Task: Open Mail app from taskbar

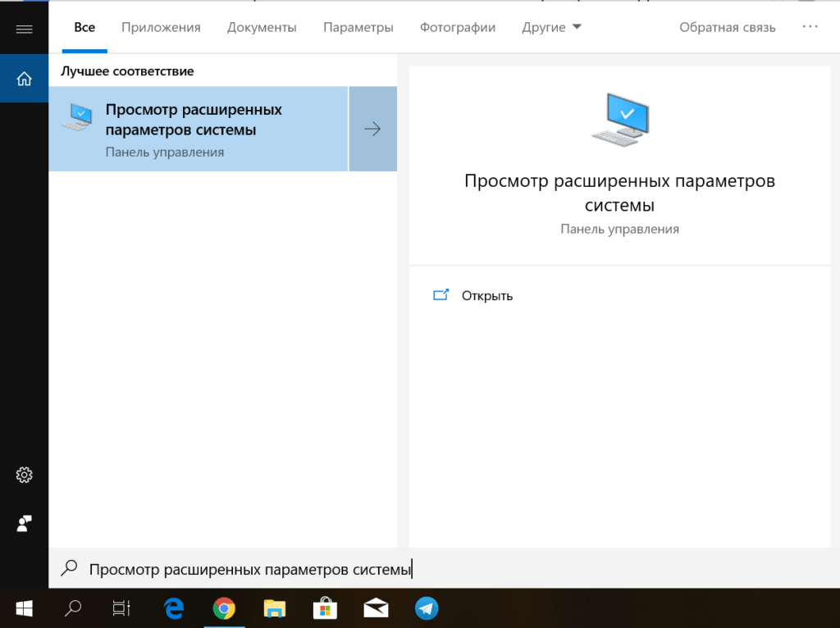Action: click(376, 608)
